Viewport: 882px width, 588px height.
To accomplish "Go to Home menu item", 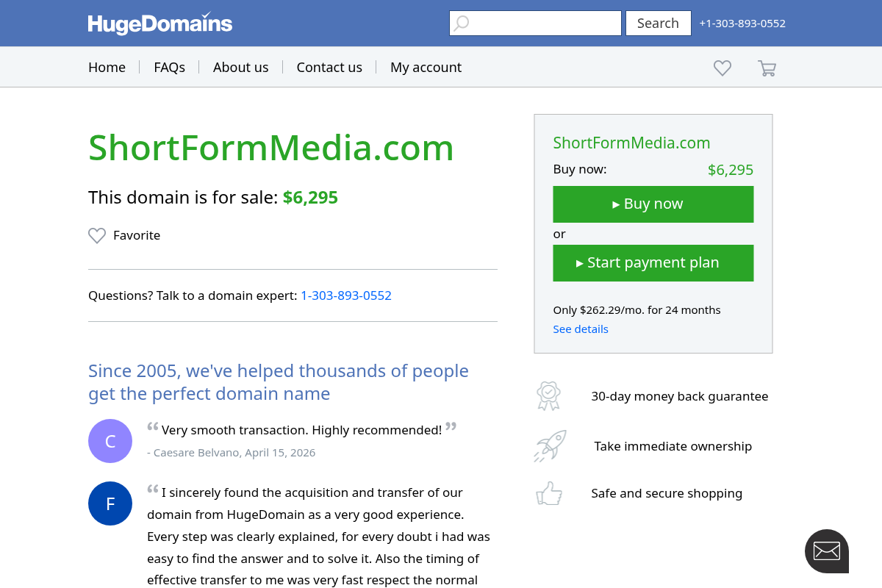I will pos(107,68).
